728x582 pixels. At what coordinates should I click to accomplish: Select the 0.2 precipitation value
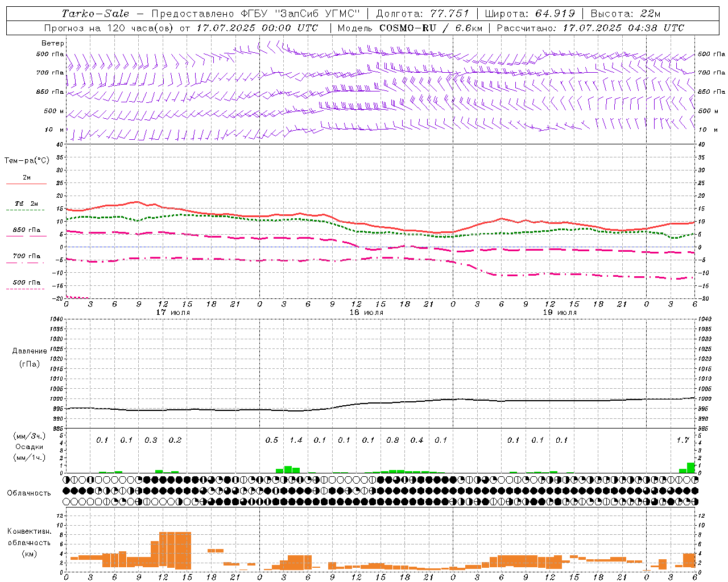click(175, 440)
